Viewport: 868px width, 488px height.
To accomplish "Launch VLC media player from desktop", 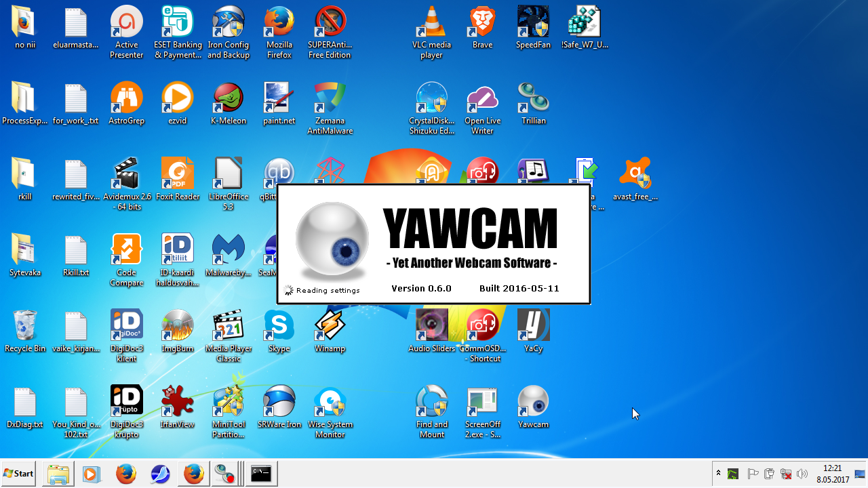I will [431, 33].
